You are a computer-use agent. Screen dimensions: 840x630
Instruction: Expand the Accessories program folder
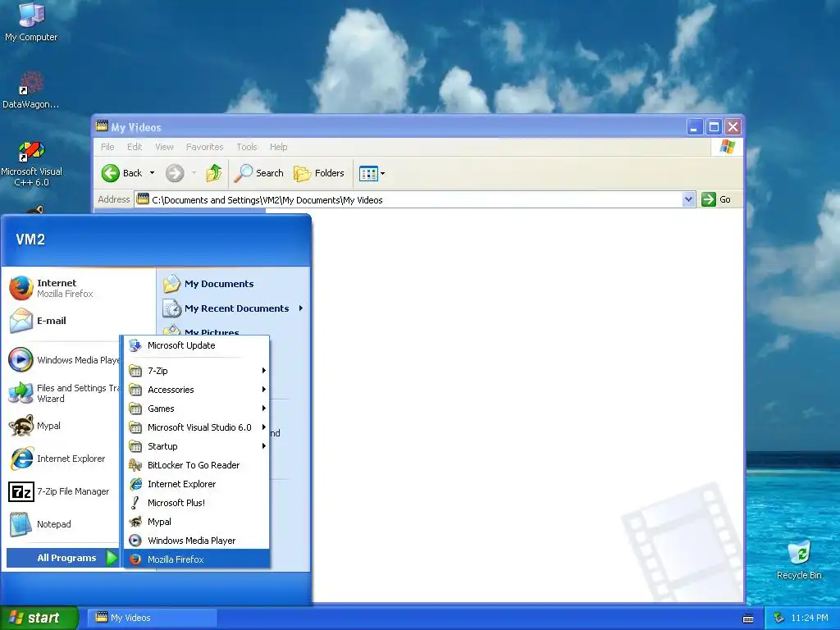click(x=197, y=390)
